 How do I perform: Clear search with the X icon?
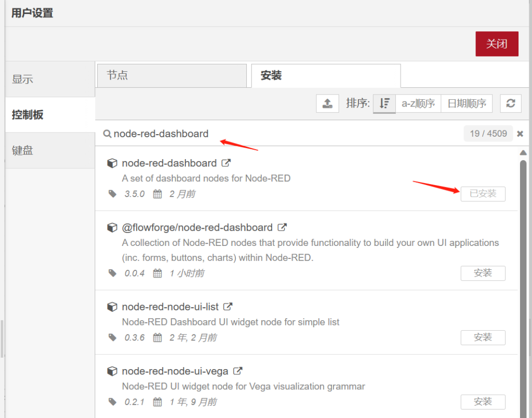tap(520, 134)
